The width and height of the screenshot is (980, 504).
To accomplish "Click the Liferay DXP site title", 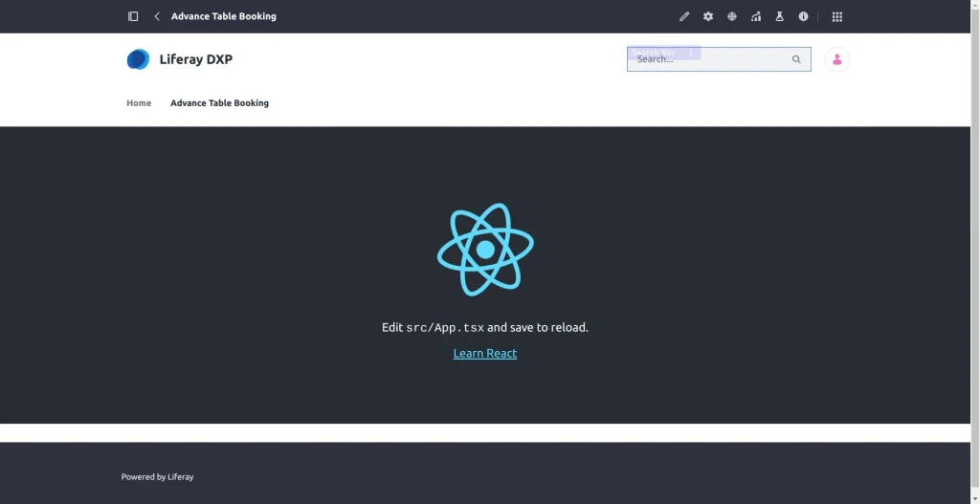I will (x=195, y=59).
